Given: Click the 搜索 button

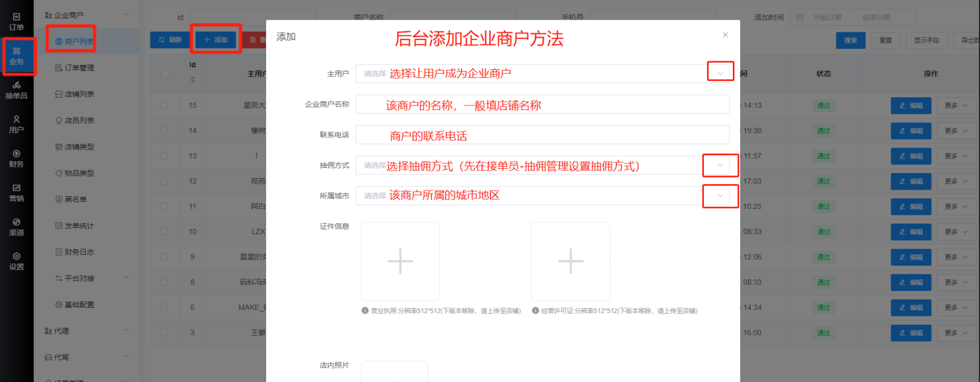Looking at the screenshot, I should pyautogui.click(x=850, y=40).
